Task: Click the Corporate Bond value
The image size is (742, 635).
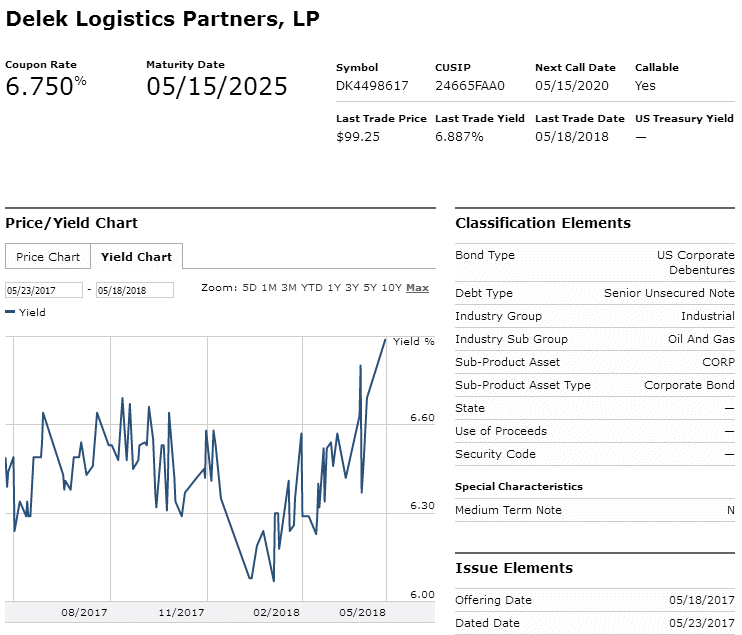Action: click(x=689, y=385)
